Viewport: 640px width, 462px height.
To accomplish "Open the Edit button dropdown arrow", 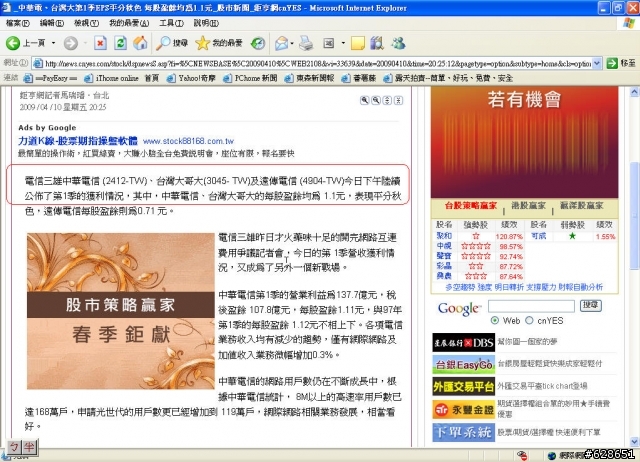I will [343, 43].
